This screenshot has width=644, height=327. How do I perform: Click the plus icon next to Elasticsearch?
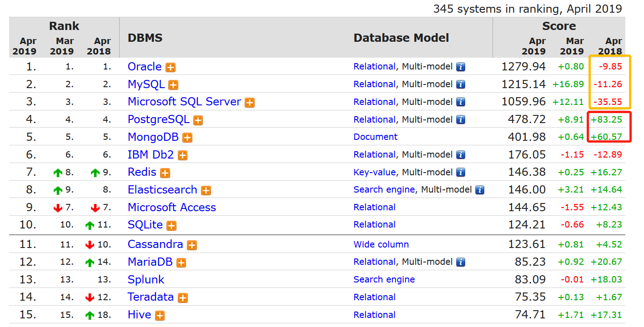[x=206, y=191]
